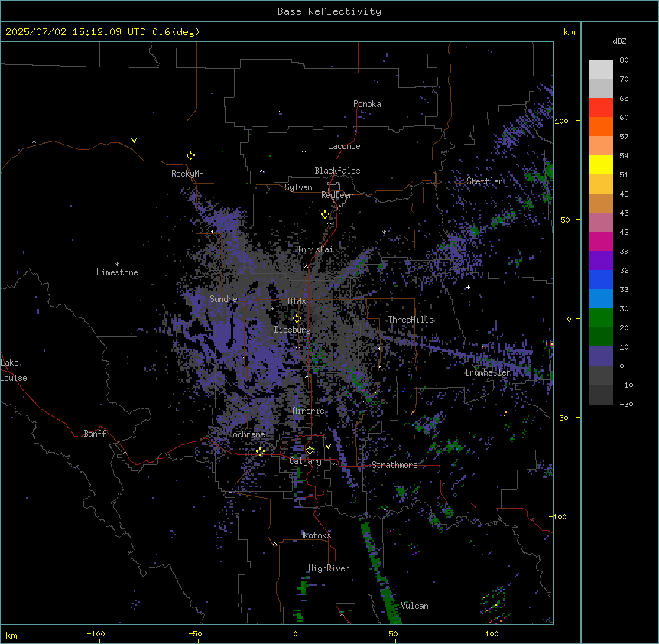This screenshot has height=644, width=659.
Task: Select the Sundre label
Action: point(223,299)
